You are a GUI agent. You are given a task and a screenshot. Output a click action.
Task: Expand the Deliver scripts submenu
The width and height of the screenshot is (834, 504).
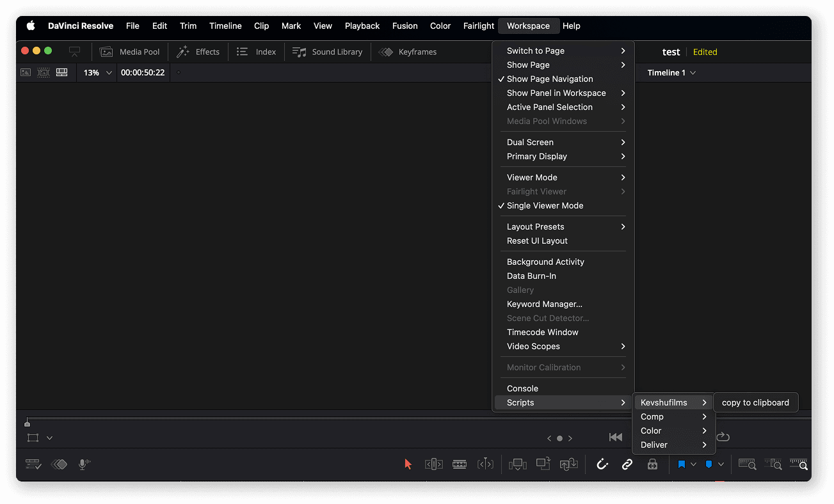click(673, 445)
